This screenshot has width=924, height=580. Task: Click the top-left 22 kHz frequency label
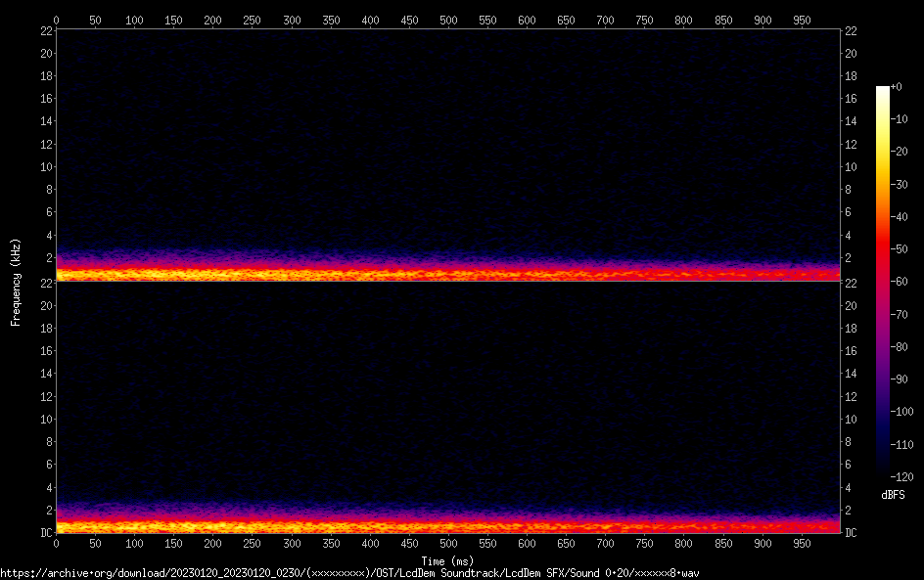click(x=46, y=30)
